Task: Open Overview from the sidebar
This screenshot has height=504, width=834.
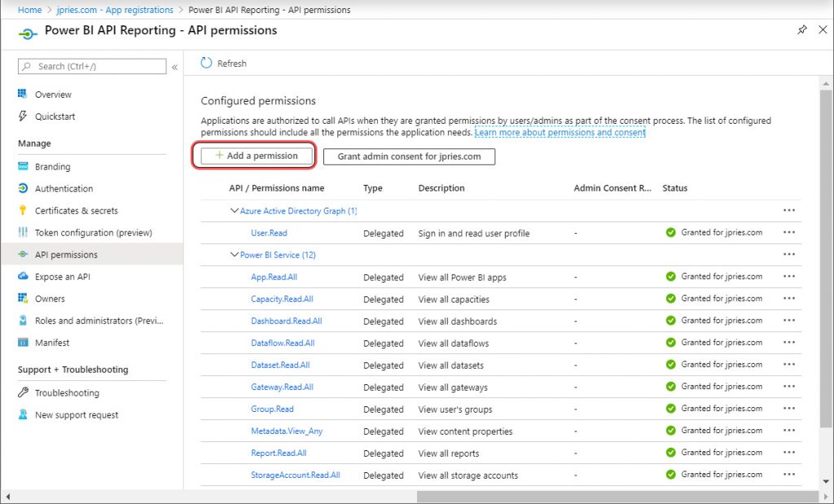Action: pos(53,94)
